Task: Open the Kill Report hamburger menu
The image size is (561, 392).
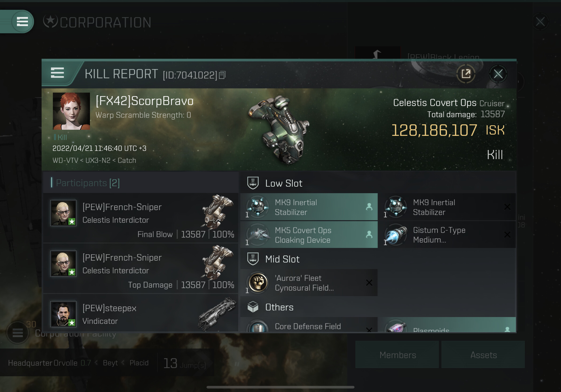Action: pyautogui.click(x=57, y=73)
